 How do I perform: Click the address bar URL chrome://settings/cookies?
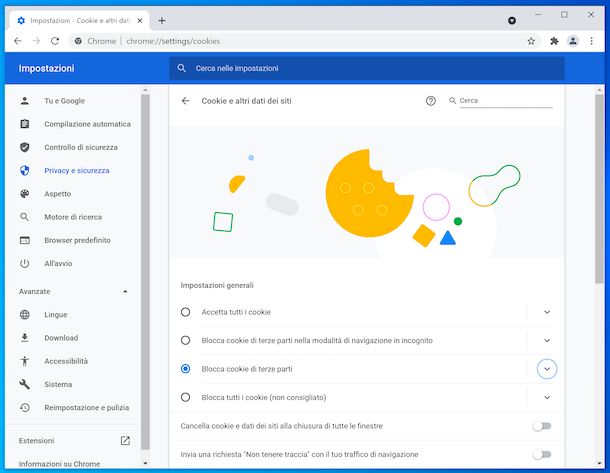[173, 41]
